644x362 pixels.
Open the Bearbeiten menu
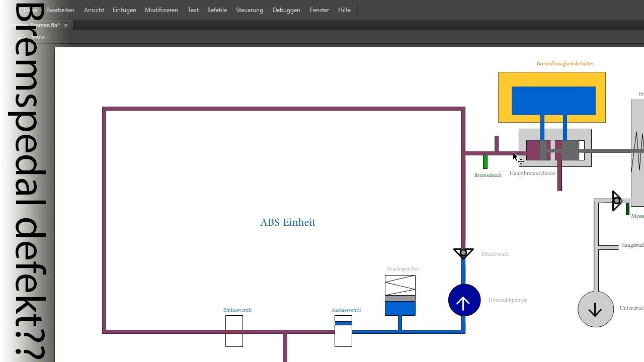click(x=60, y=10)
